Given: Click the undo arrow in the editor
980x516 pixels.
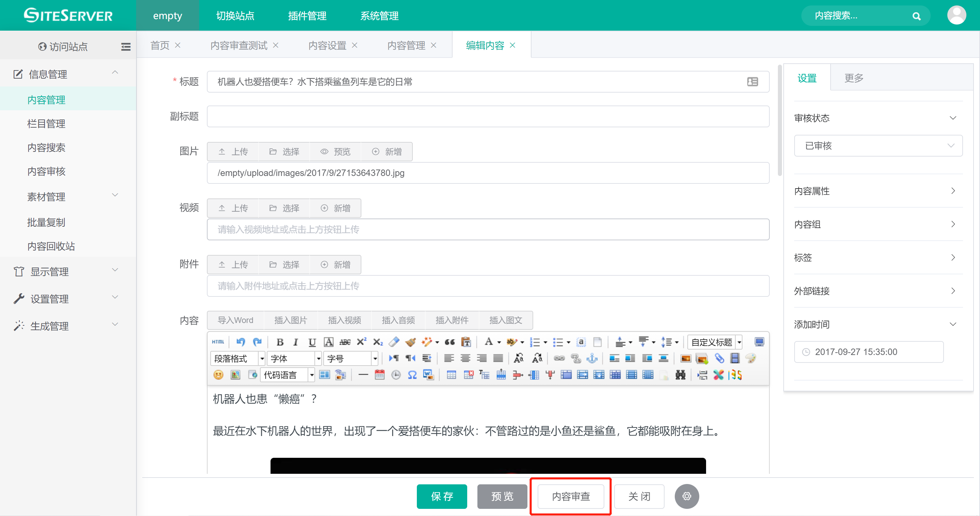Looking at the screenshot, I should coord(241,342).
